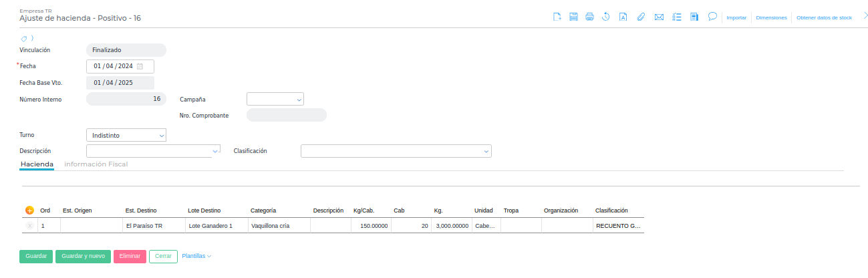Click the Fecha date input field
Image resolution: width=868 pixels, height=278 pixels.
[120, 66]
